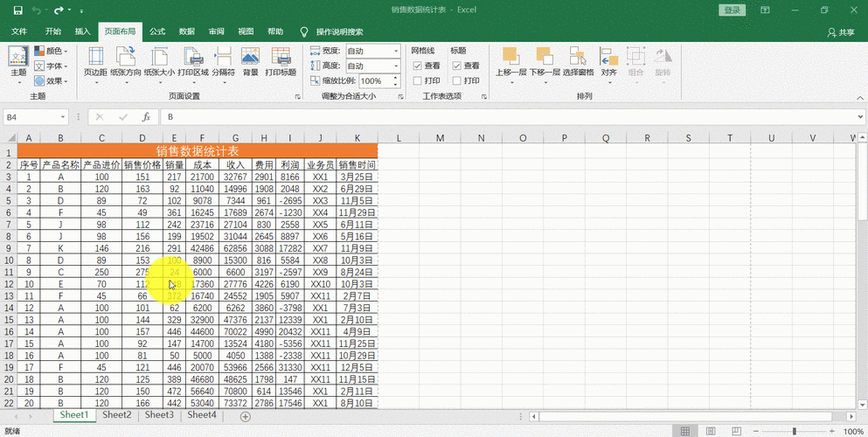Collapse the ribbon with the chevron
The image size is (868, 437).
click(x=860, y=97)
